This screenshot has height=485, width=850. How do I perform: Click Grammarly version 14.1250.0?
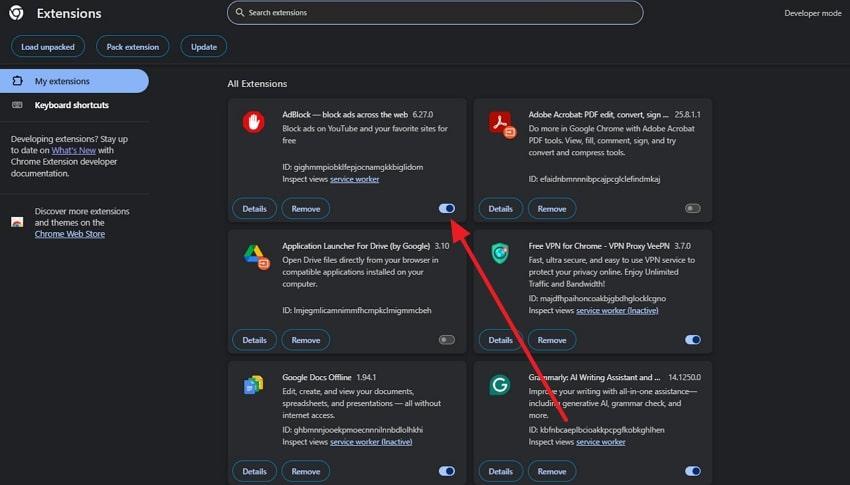[x=684, y=377]
